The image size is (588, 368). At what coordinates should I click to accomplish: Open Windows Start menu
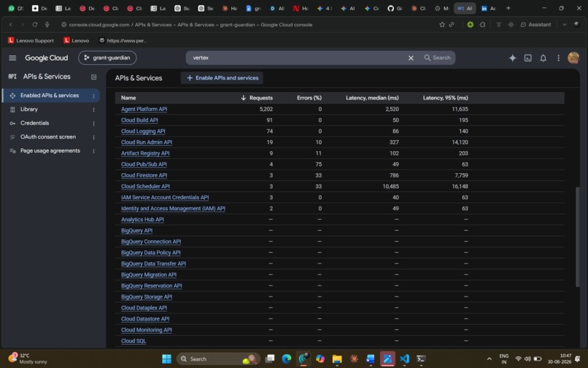click(x=166, y=359)
